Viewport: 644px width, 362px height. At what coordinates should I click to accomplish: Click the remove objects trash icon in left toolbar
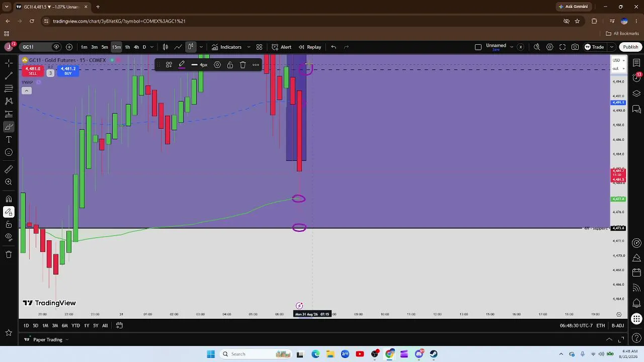click(9, 254)
